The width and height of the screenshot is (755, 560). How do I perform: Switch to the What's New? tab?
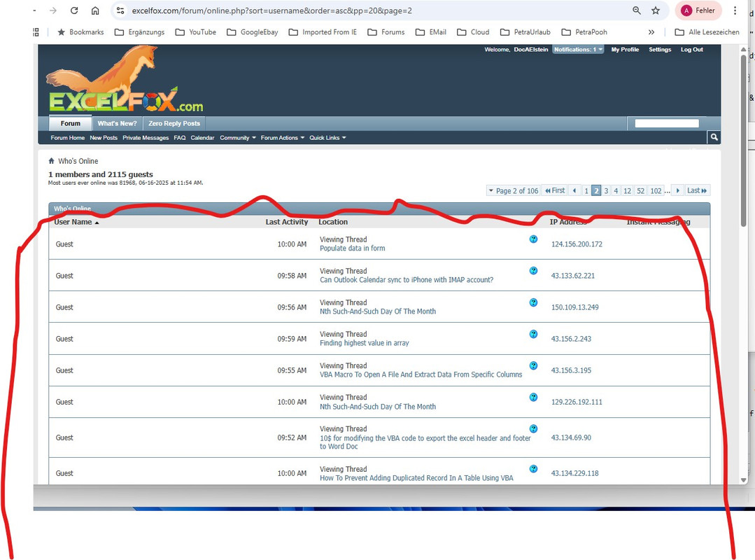(117, 123)
